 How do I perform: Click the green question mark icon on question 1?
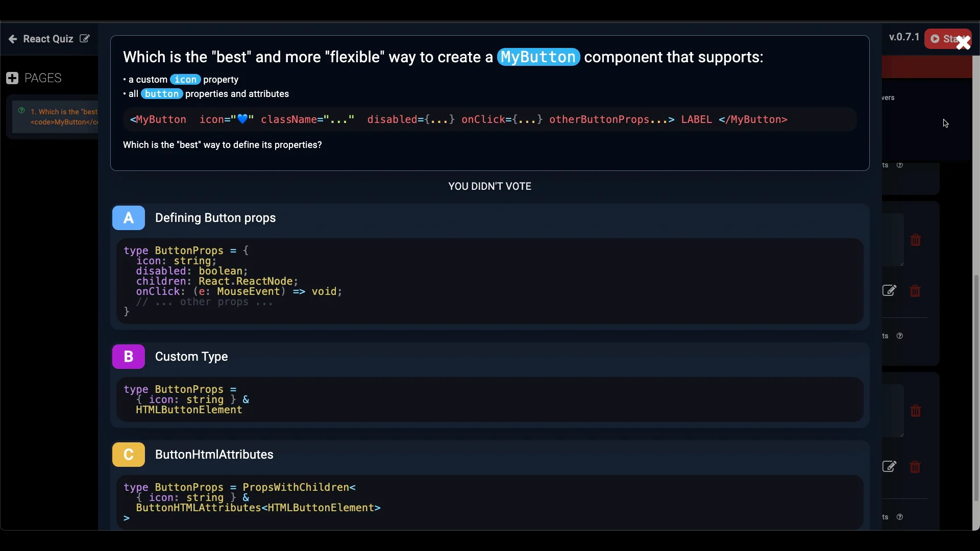point(21,110)
